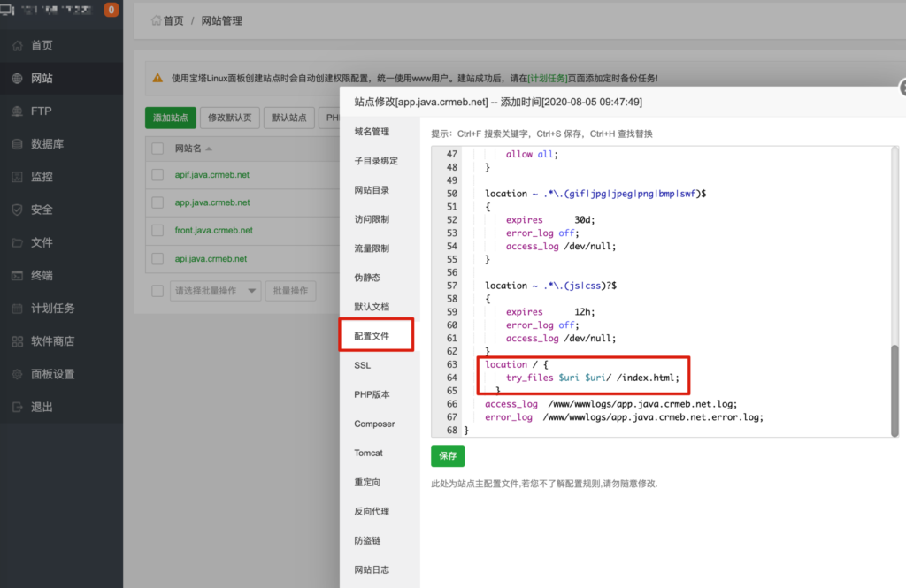Screen dimensions: 906x588
Task: Click line number 50 in editor gutter
Action: tap(452, 194)
